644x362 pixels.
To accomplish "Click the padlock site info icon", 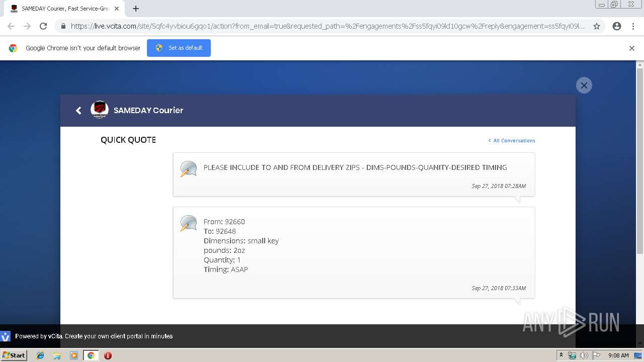I will tap(63, 26).
